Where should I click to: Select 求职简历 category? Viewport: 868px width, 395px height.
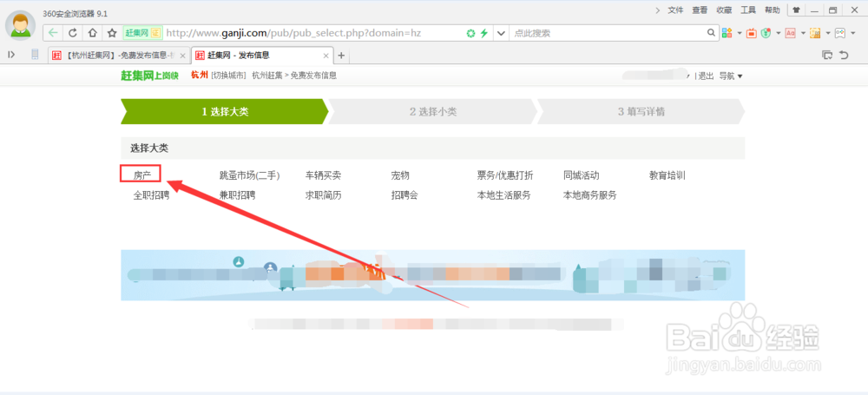click(323, 195)
